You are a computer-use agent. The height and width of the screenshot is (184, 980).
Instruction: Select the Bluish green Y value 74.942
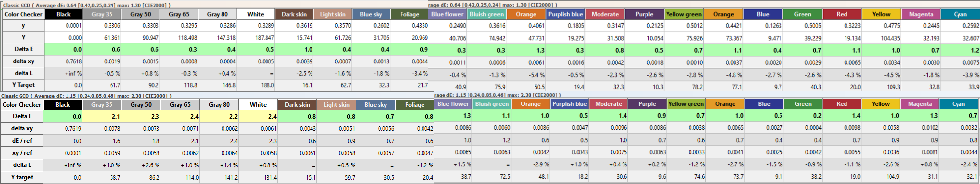tap(497, 38)
